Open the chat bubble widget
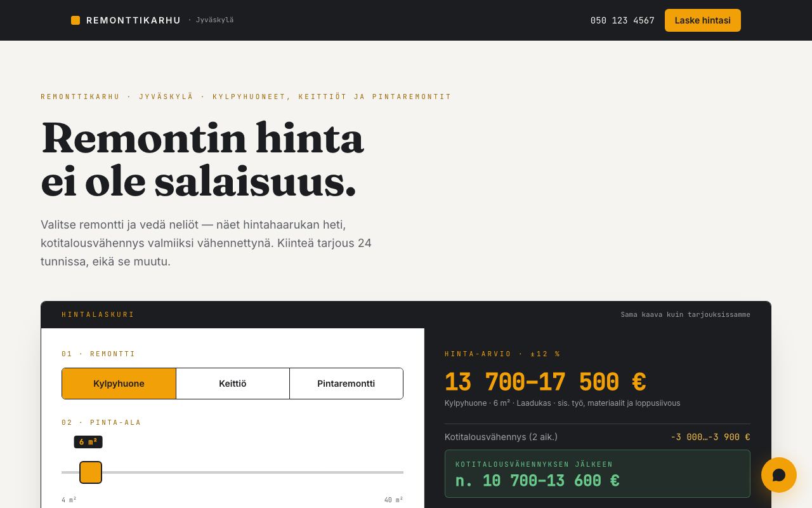Image resolution: width=812 pixels, height=508 pixels. point(779,475)
